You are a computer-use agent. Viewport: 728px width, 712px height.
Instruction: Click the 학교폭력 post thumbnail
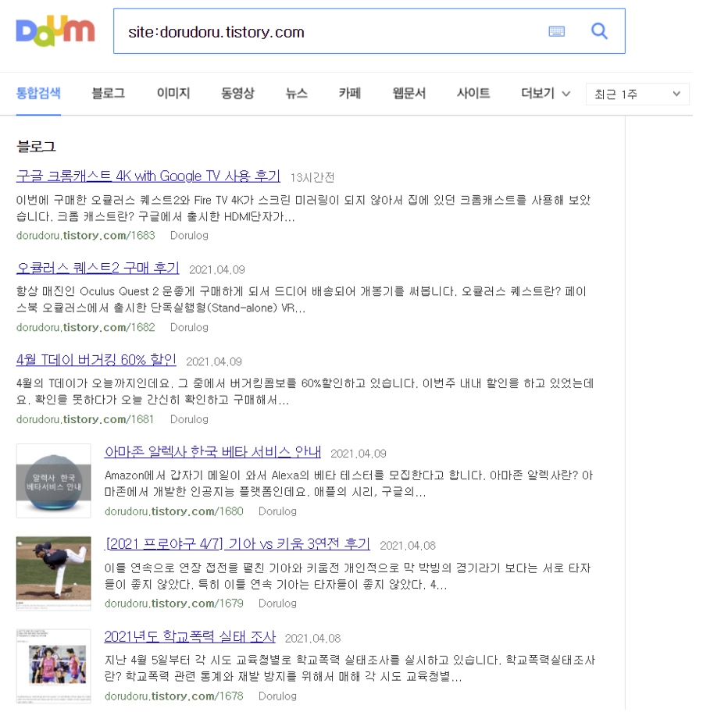point(53,667)
